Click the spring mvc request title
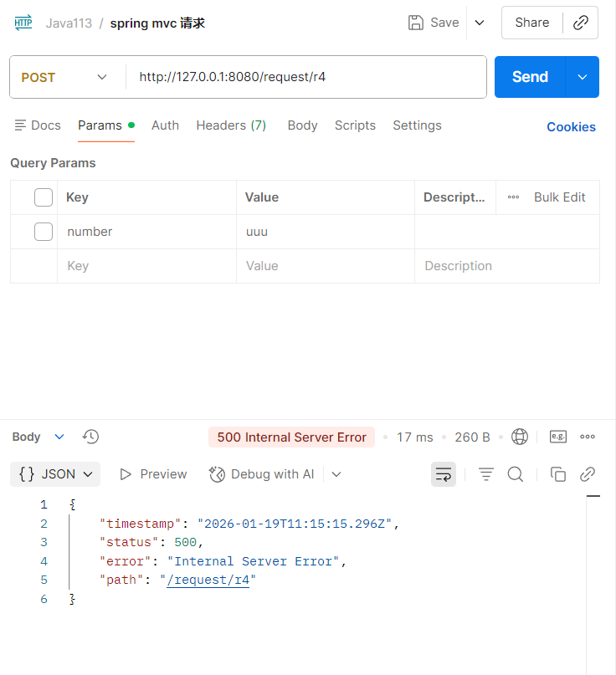Image resolution: width=616 pixels, height=675 pixels. (157, 23)
